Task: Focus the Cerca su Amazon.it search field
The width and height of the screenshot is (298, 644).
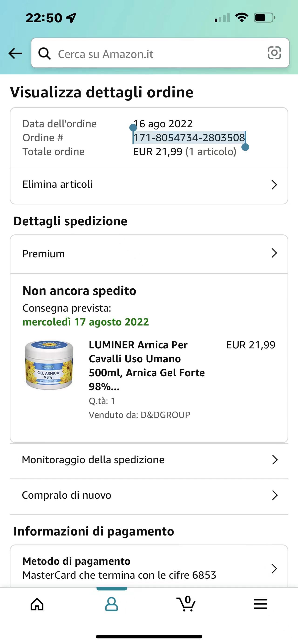Action: coord(160,53)
